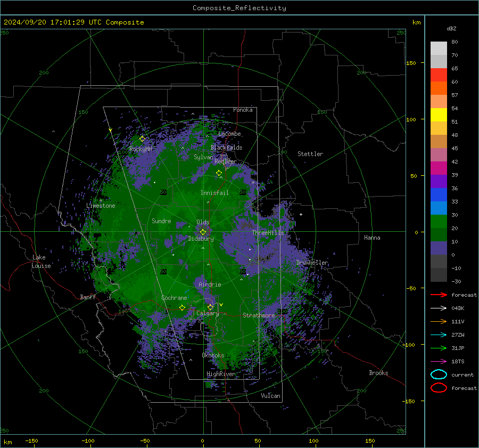479x448 pixels.
Task: Click the green 31JP arrow icon
Action: click(x=439, y=348)
